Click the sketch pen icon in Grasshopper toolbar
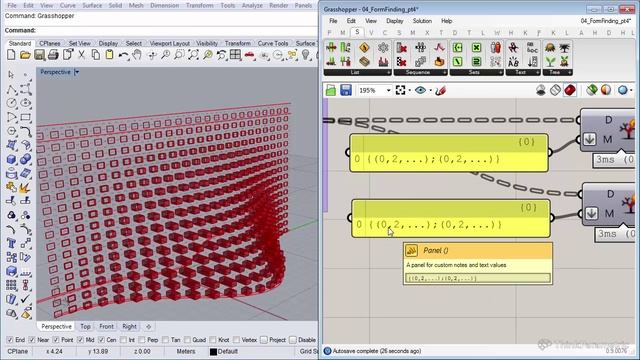Image resolution: width=640 pixels, height=360 pixels. (x=440, y=90)
